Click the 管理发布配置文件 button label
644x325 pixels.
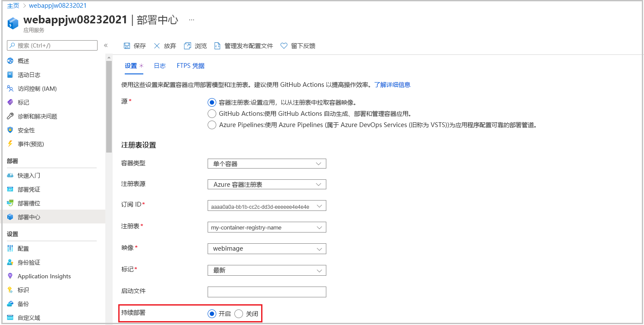tap(249, 46)
